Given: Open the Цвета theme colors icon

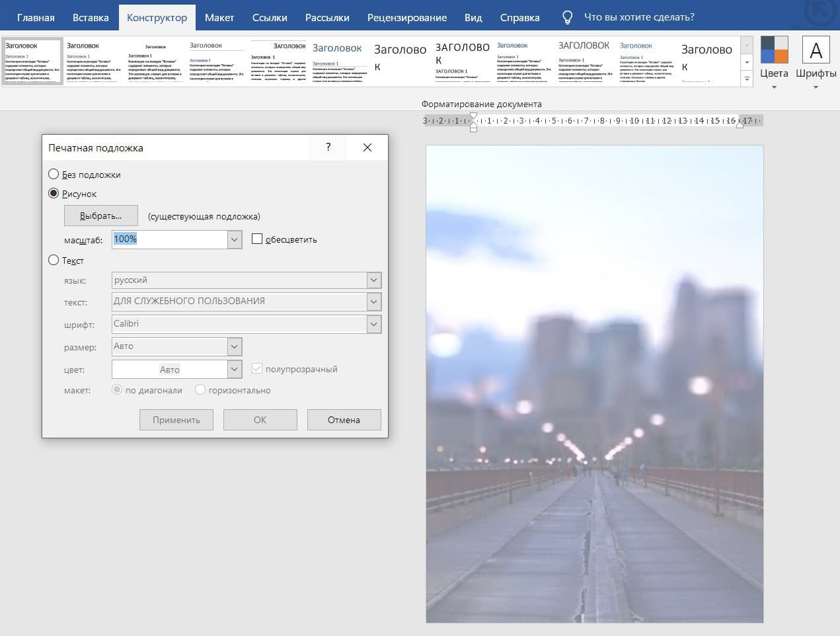Looking at the screenshot, I should pos(774,51).
